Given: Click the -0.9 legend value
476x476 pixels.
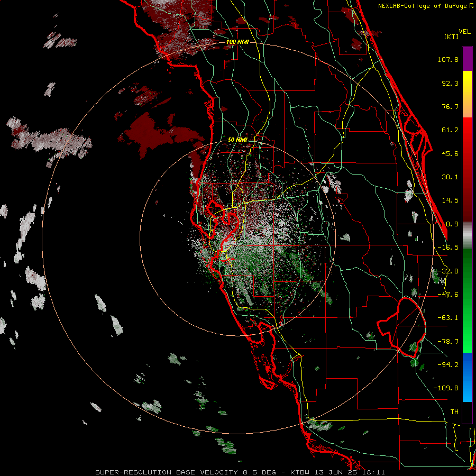Looking at the screenshot, I should pyautogui.click(x=450, y=224).
